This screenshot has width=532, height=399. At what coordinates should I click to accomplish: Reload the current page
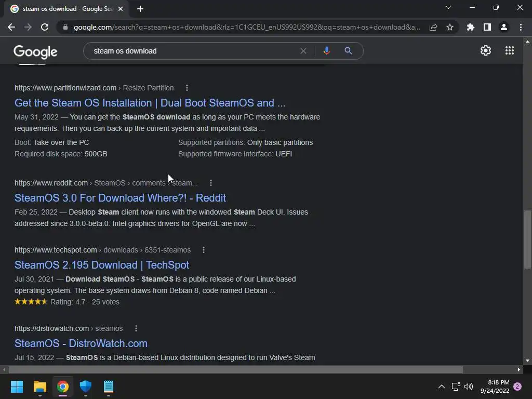point(45,27)
